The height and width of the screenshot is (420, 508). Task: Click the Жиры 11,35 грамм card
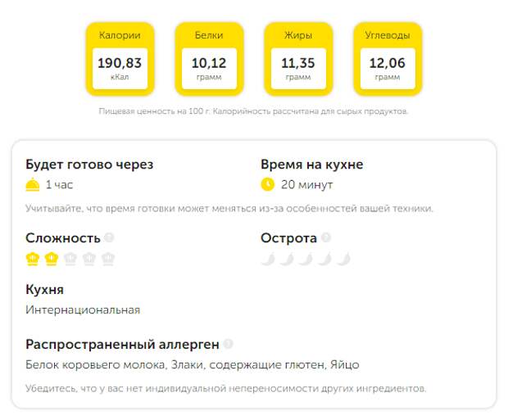pyautogui.click(x=298, y=59)
